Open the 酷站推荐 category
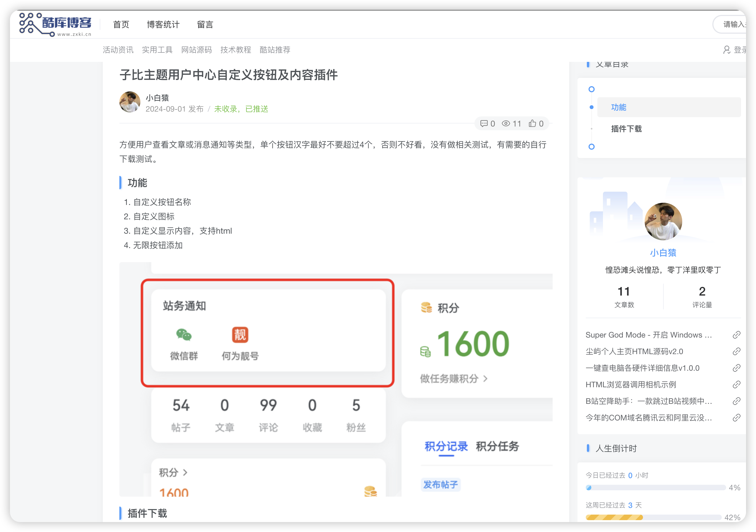The image size is (756, 532). click(275, 50)
